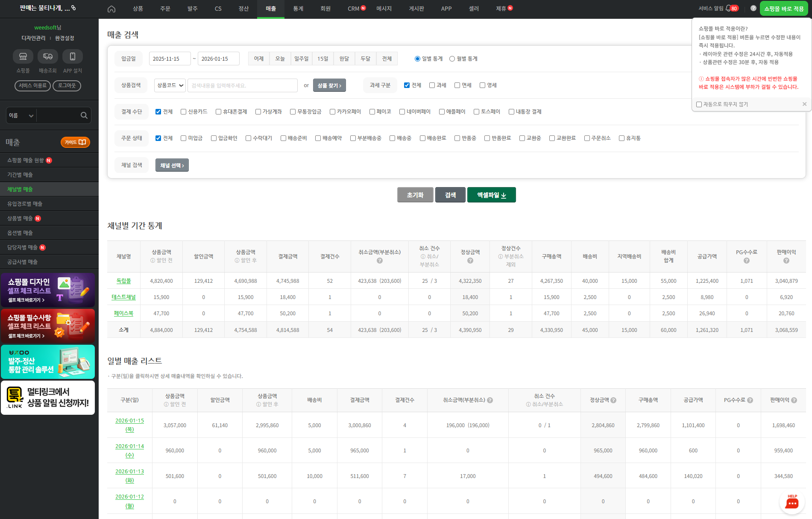Select the 월별 통계 radio button
Screen dimensions: 812x519
[452, 59]
